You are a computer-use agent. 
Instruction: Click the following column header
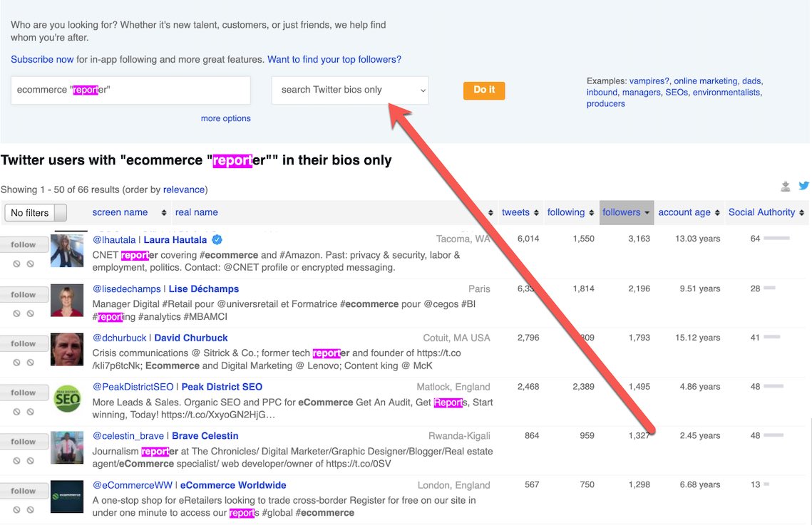pos(565,212)
